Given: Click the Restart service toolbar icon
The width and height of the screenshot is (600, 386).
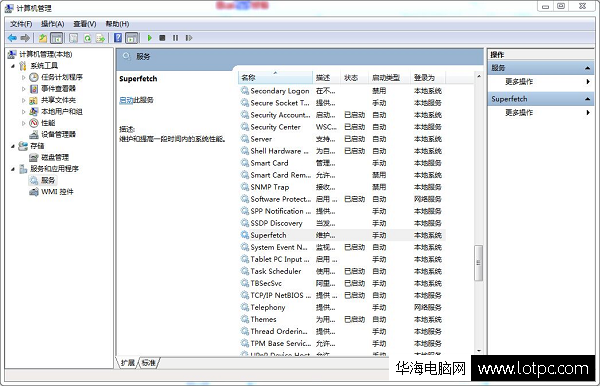Looking at the screenshot, I should pos(189,38).
